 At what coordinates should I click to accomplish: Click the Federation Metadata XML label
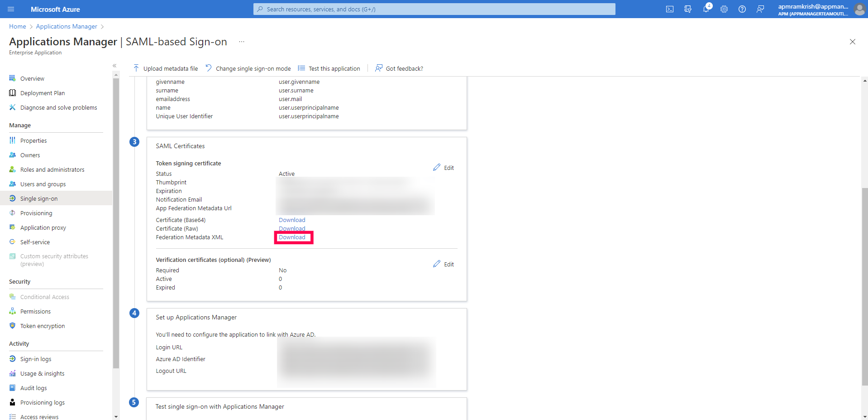190,237
